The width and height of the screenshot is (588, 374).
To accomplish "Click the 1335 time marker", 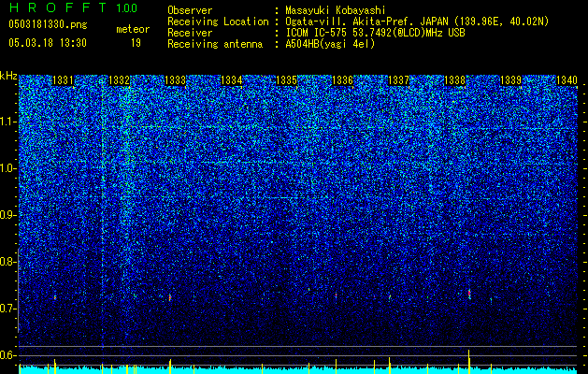I will [286, 80].
